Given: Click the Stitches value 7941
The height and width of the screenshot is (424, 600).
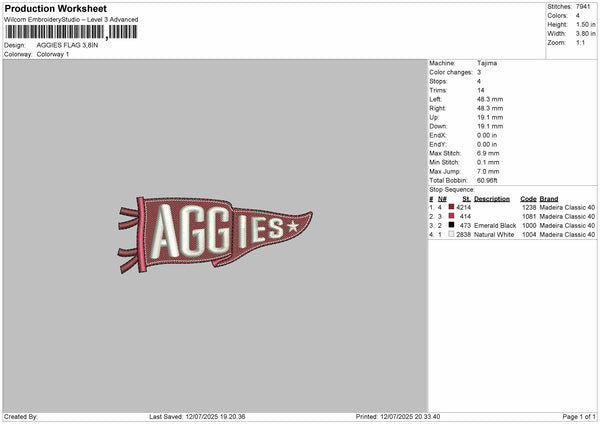Looking at the screenshot, I should pos(583,7).
